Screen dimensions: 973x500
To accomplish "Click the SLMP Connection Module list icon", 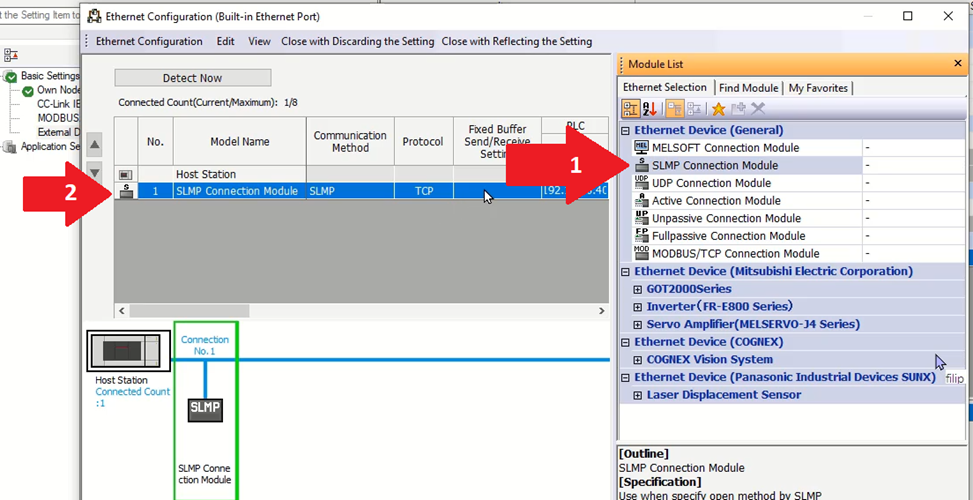I will pos(641,165).
